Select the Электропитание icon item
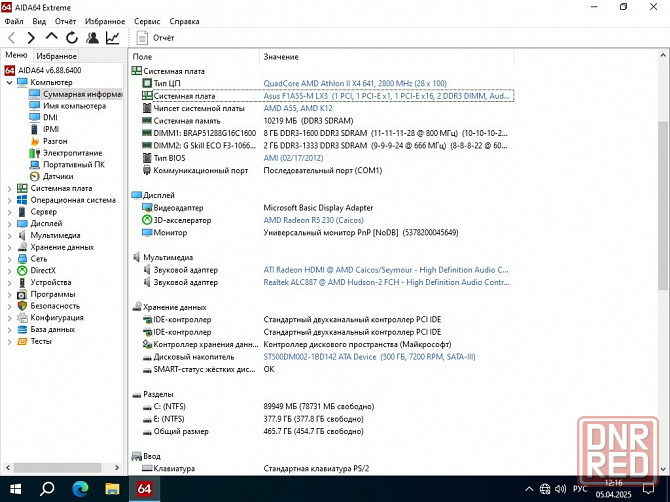Screen dimensions: 670x502 35,153
